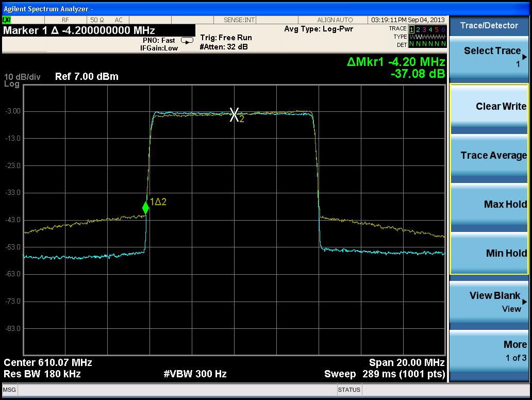Click the #Atten: 32 dB label

click(x=224, y=47)
